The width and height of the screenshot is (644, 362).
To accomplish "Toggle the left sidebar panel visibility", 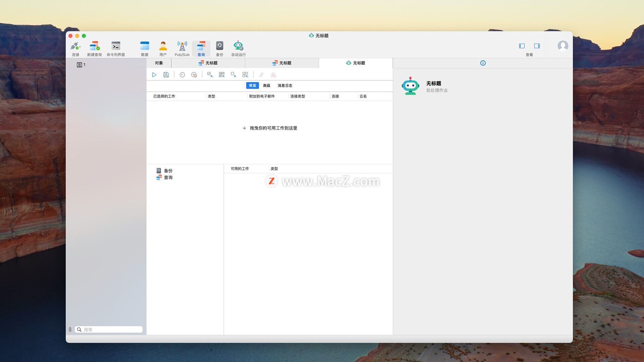I will pos(522,46).
